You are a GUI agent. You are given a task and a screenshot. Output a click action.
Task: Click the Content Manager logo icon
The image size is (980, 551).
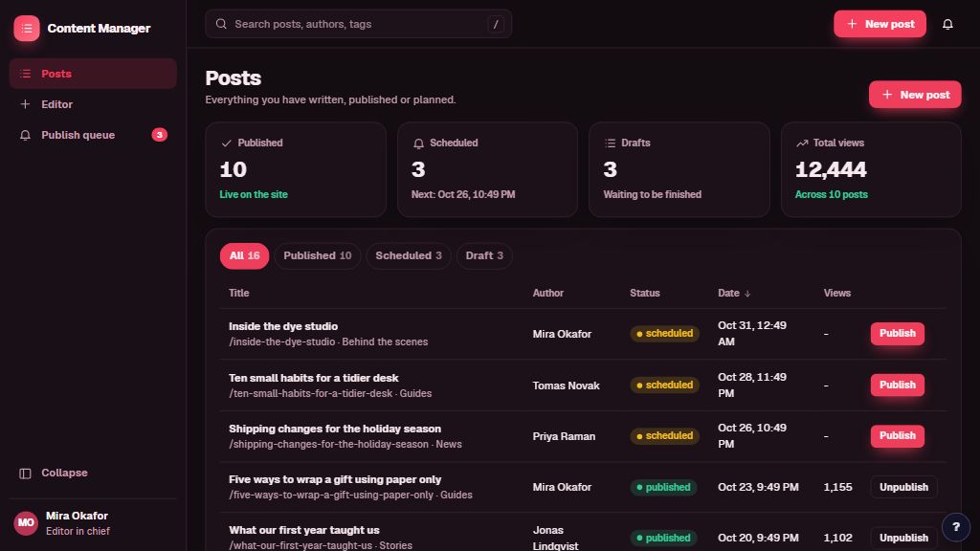[x=26, y=28]
